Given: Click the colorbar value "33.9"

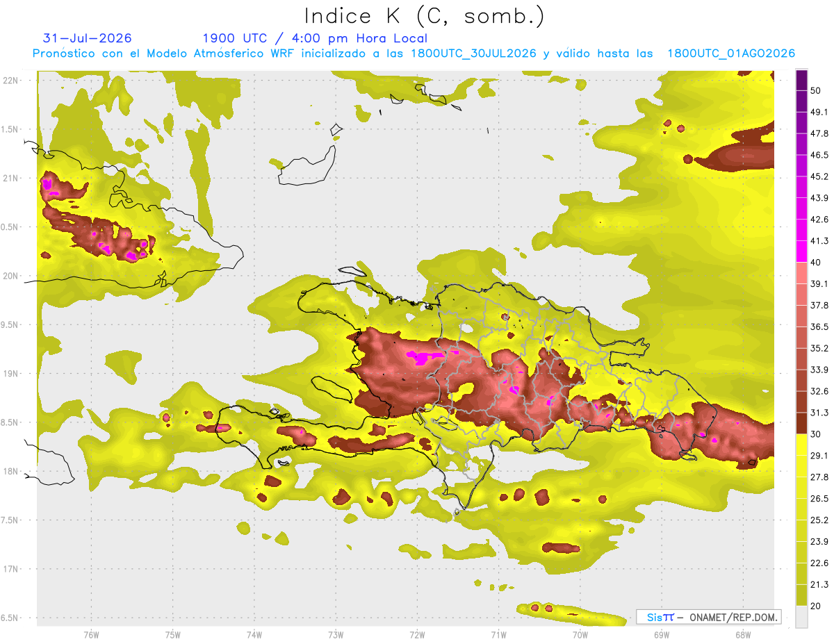Looking at the screenshot, I should tap(819, 370).
